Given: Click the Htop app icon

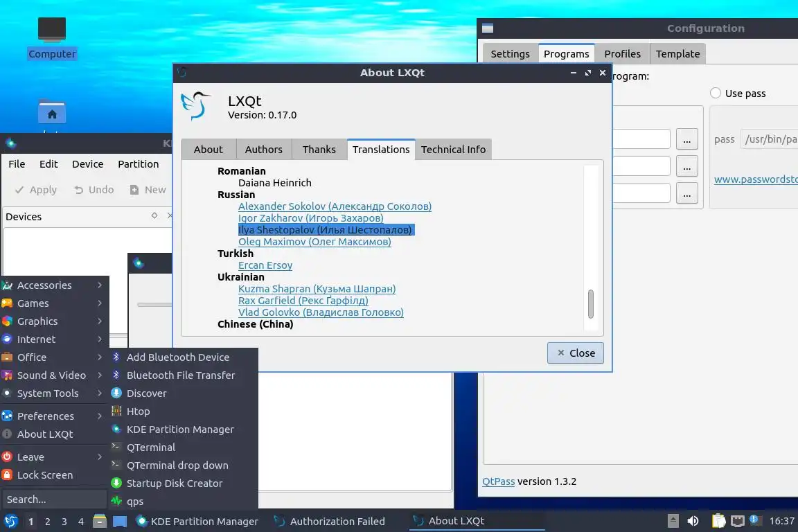Looking at the screenshot, I should [x=116, y=411].
